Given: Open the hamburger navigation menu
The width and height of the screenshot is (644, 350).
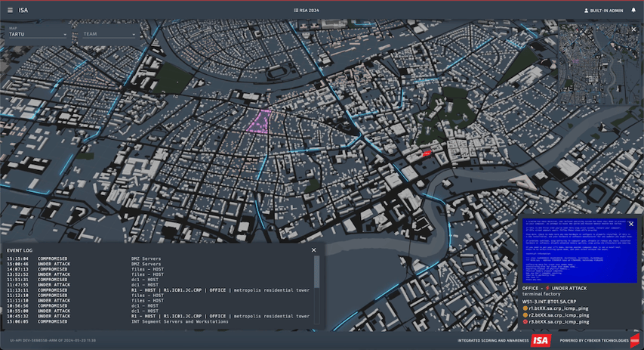Looking at the screenshot, I should 10,11.
